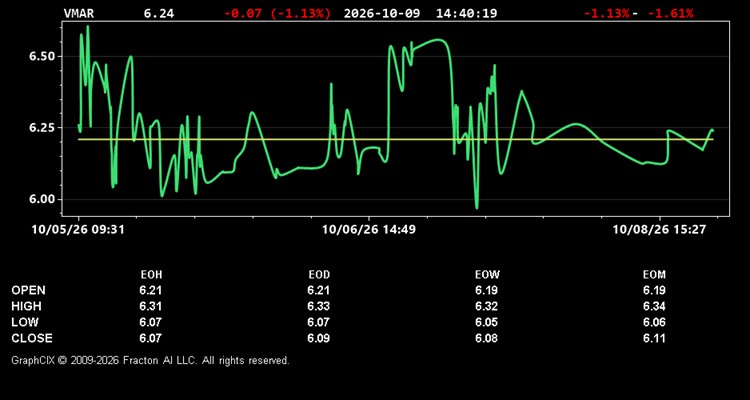Click the OPEN row label
This screenshot has width=750, height=400.
click(x=29, y=290)
